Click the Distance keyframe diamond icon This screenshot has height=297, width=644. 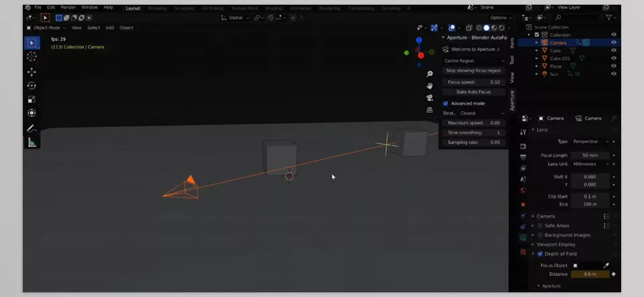(x=614, y=274)
